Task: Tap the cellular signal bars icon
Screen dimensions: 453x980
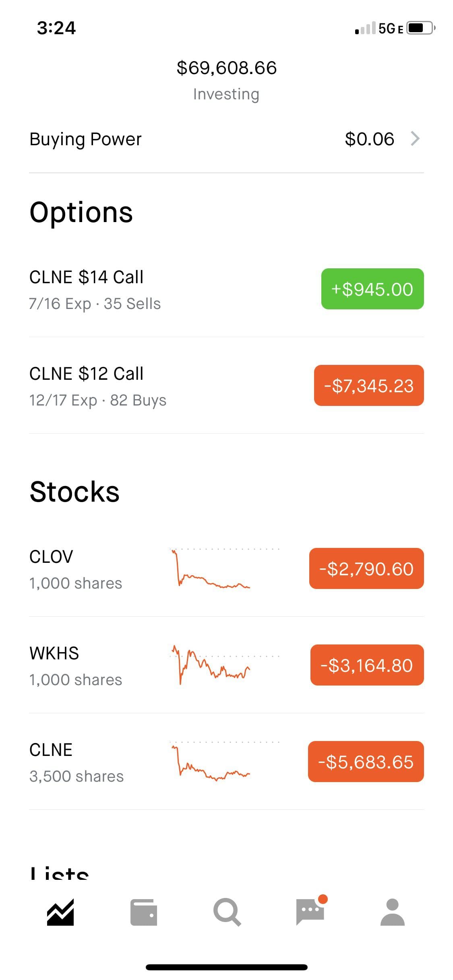Action: (365, 28)
